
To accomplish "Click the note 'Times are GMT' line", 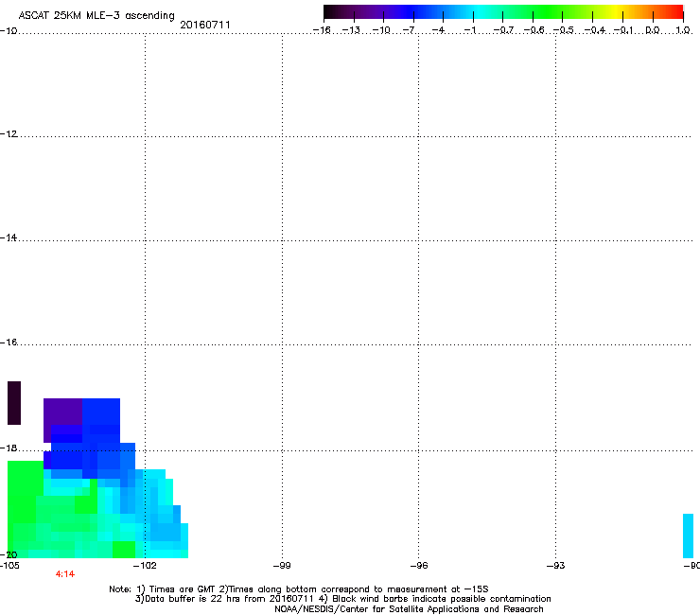I will point(299,589).
